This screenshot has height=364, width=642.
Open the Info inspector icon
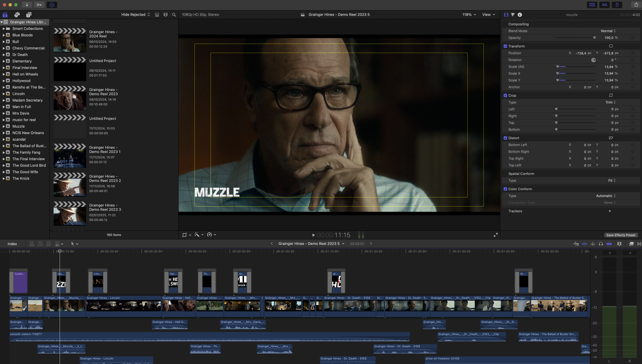pyautogui.click(x=520, y=15)
